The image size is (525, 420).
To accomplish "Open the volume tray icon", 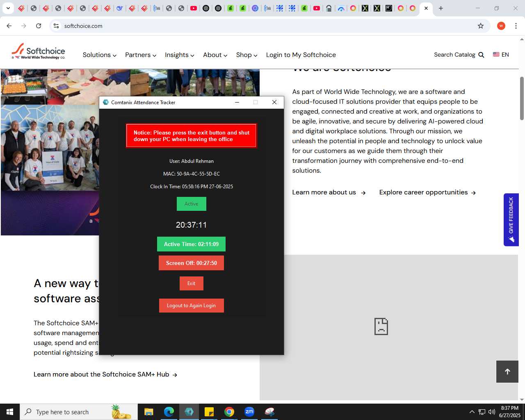I will pyautogui.click(x=492, y=412).
